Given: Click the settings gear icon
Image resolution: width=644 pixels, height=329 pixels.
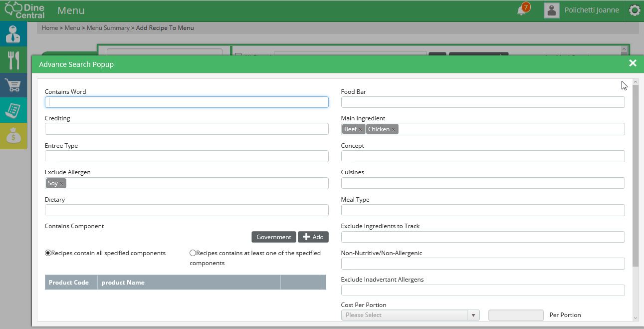Looking at the screenshot, I should (x=634, y=10).
